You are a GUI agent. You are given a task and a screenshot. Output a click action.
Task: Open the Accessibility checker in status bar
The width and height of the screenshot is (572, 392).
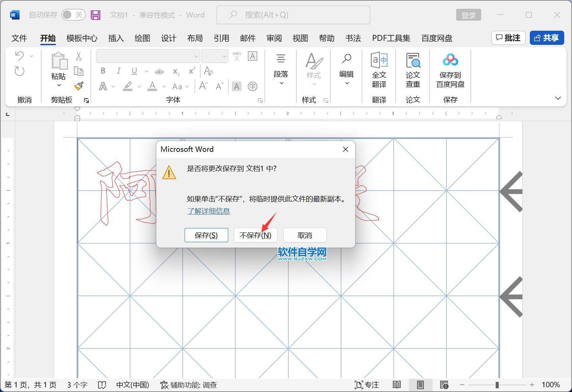[x=188, y=385]
